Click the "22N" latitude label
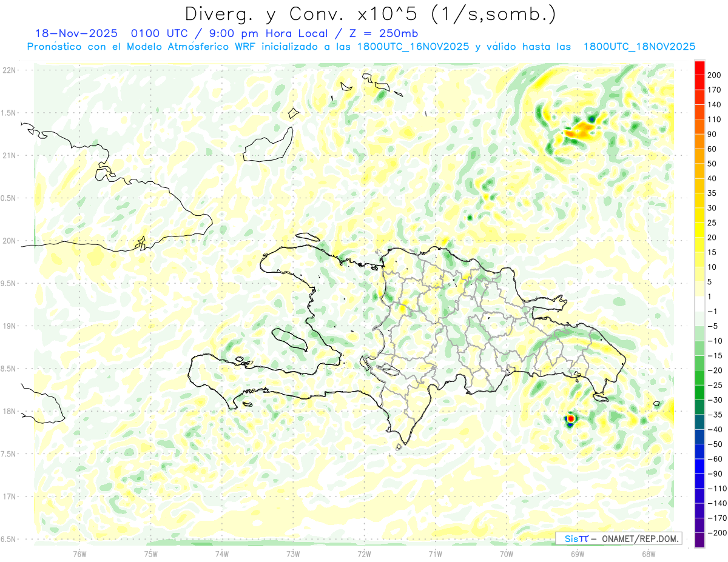The image size is (728, 562). tap(10, 70)
